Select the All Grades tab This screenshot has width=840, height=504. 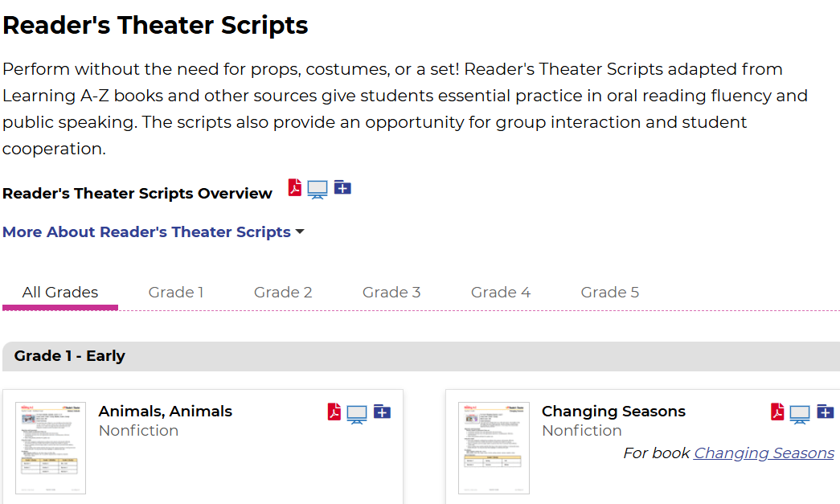pos(60,293)
